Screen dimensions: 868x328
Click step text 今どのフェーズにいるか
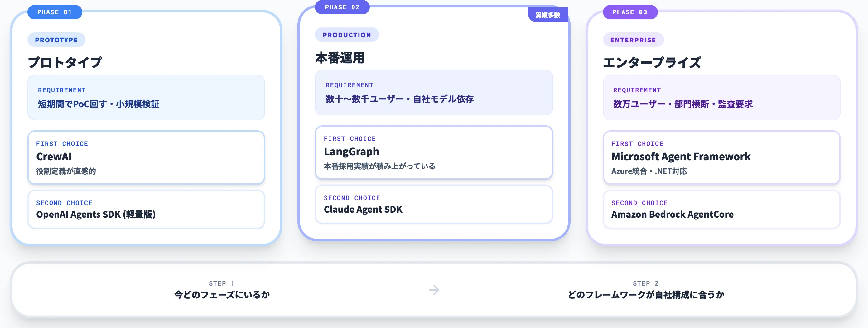tap(222, 295)
